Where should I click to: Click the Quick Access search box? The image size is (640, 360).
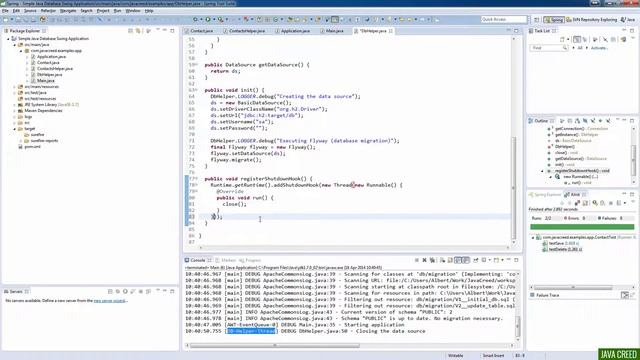click(504, 19)
